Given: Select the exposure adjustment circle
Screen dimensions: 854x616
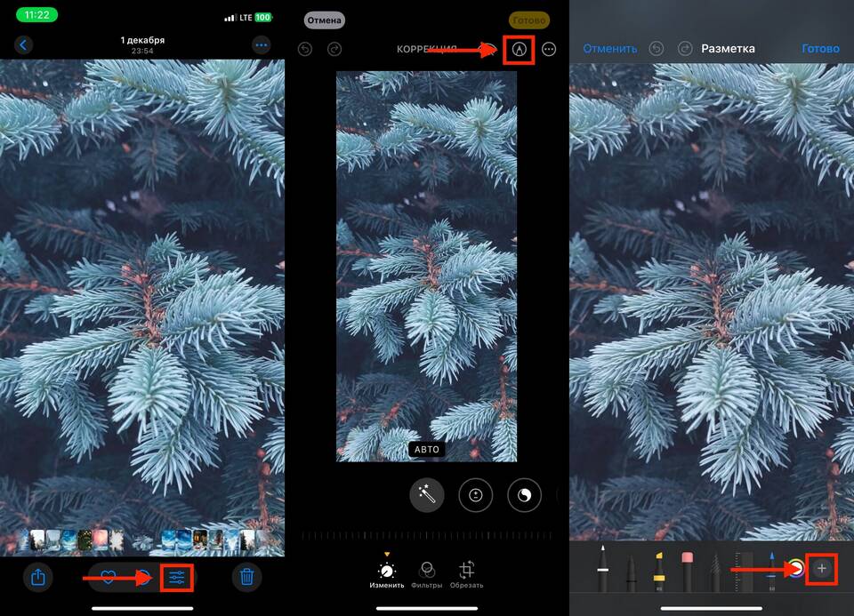Looking at the screenshot, I should [x=475, y=495].
